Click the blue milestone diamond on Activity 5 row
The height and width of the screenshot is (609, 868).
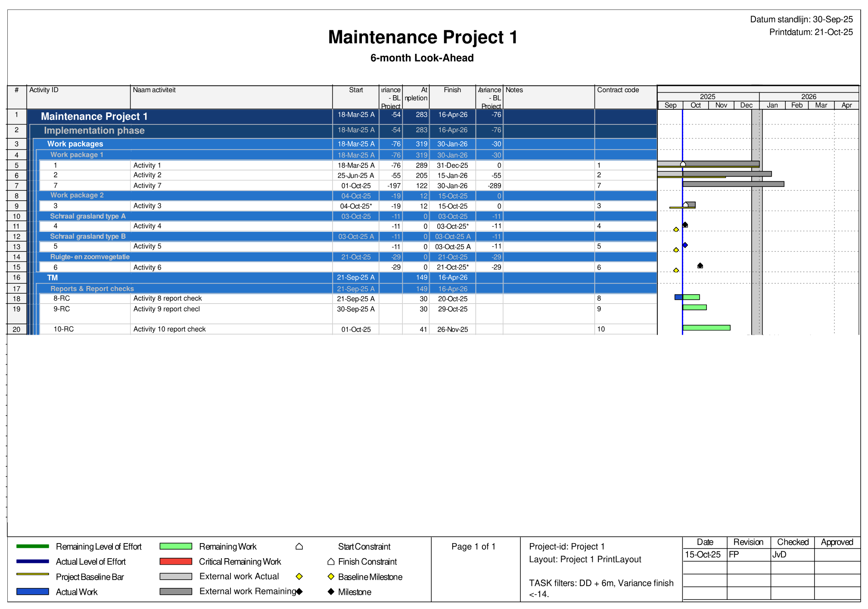click(x=685, y=245)
